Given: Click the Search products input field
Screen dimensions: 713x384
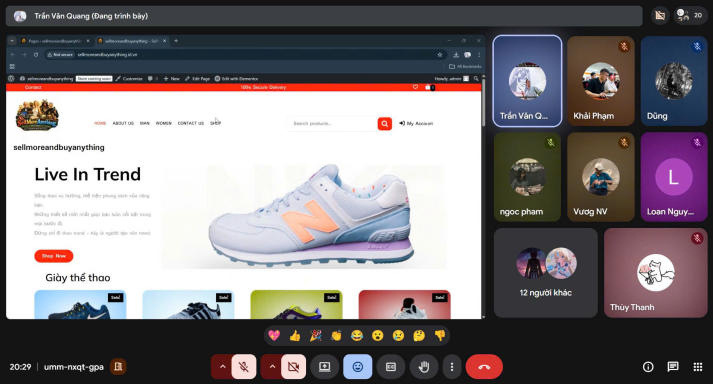Looking at the screenshot, I should (333, 123).
